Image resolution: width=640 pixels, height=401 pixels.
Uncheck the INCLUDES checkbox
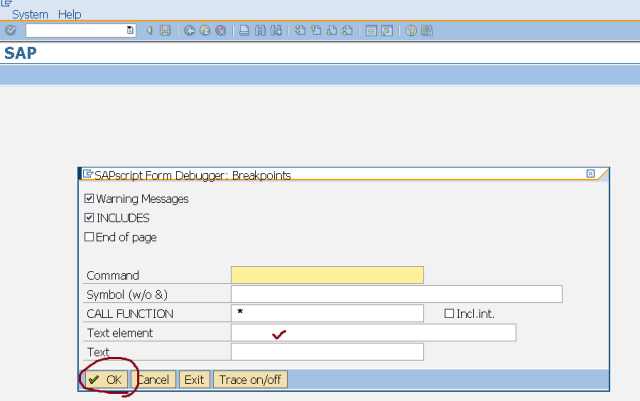89,218
